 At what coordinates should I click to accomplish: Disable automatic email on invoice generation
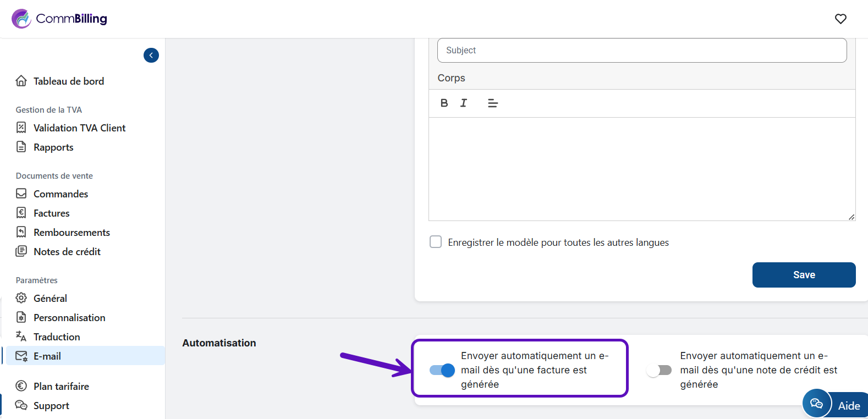coord(442,370)
